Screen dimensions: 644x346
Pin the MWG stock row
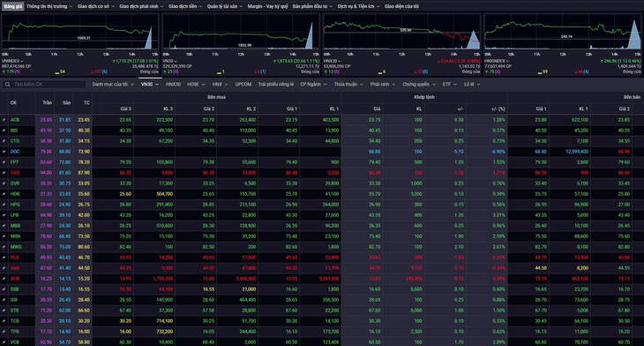pyautogui.click(x=4, y=247)
